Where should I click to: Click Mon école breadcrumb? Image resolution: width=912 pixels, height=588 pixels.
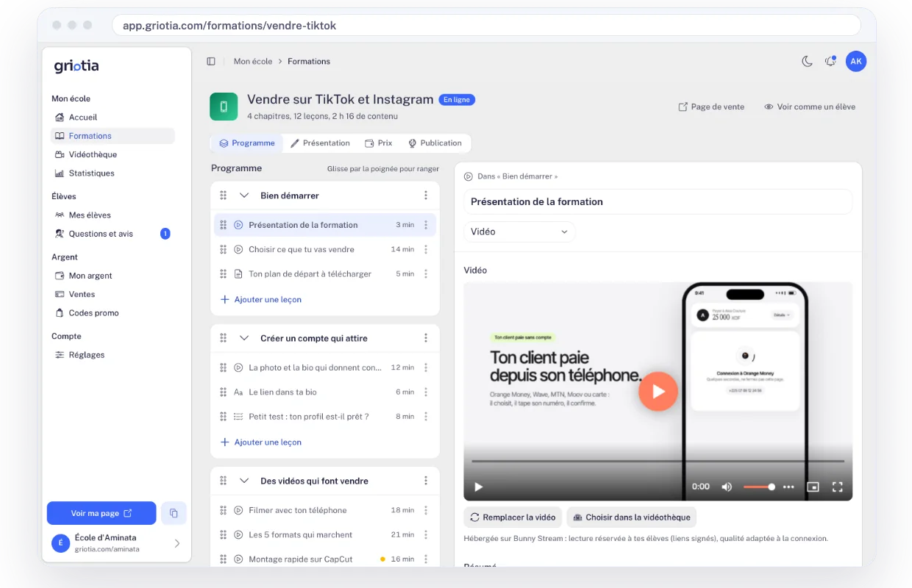(253, 62)
